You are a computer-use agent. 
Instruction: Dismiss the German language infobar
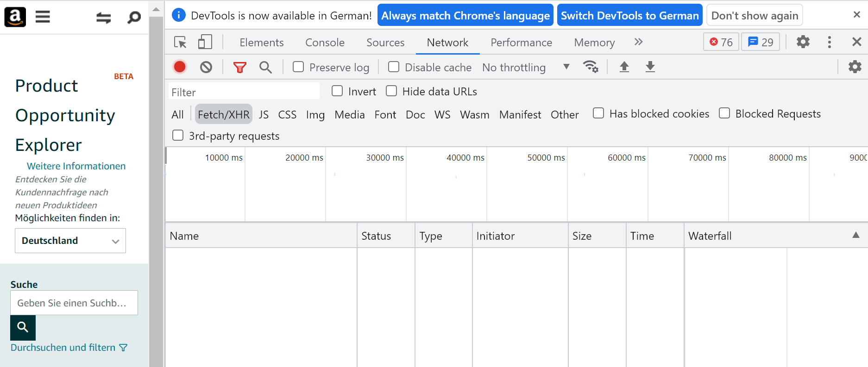coord(856,15)
